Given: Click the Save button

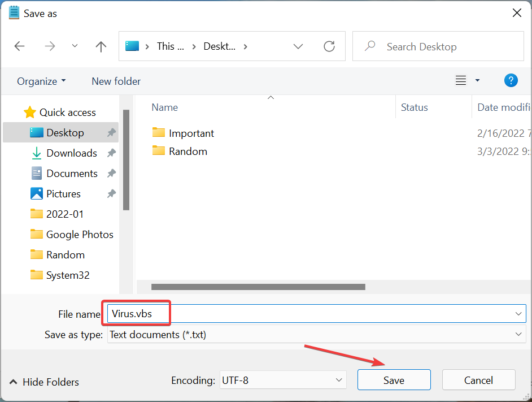Looking at the screenshot, I should 394,380.
